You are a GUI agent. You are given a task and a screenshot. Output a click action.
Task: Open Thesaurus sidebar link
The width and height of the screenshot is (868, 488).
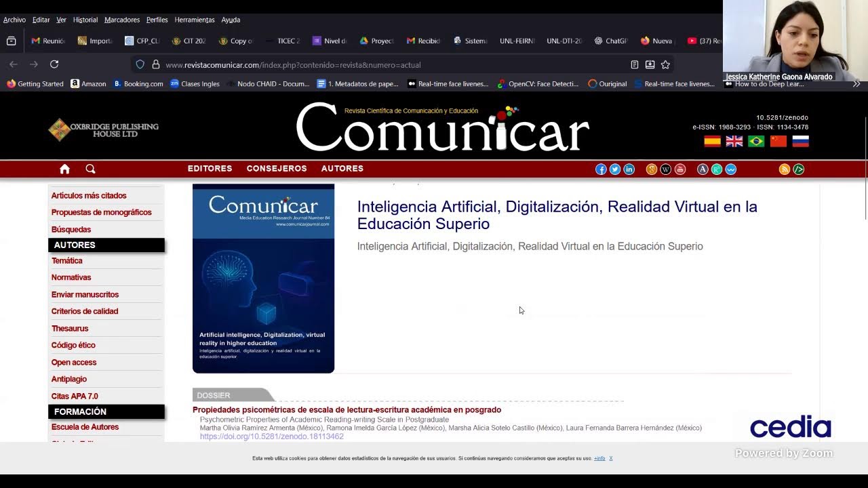click(x=70, y=329)
